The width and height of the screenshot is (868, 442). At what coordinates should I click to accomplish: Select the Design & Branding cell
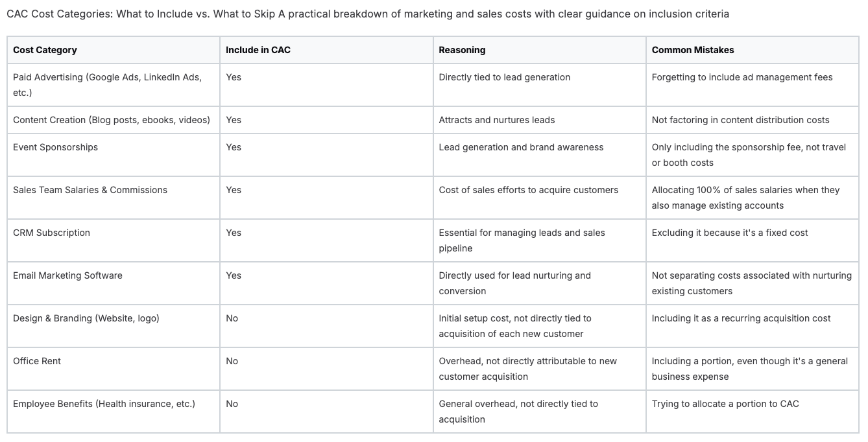coord(114,326)
